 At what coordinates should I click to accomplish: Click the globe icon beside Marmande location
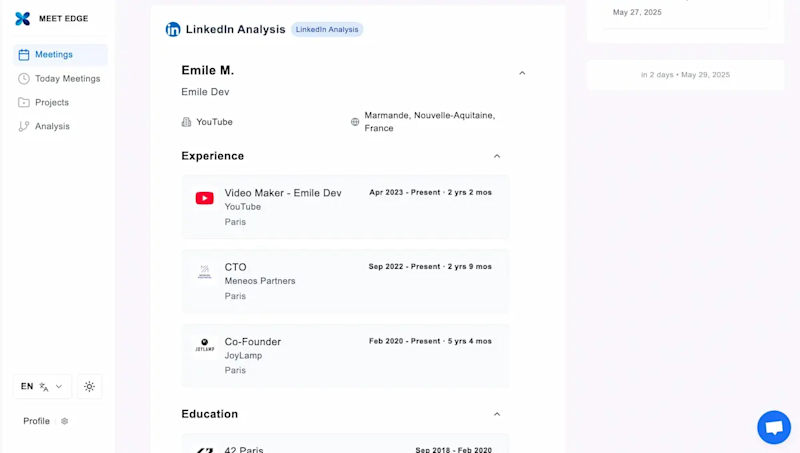pos(355,122)
